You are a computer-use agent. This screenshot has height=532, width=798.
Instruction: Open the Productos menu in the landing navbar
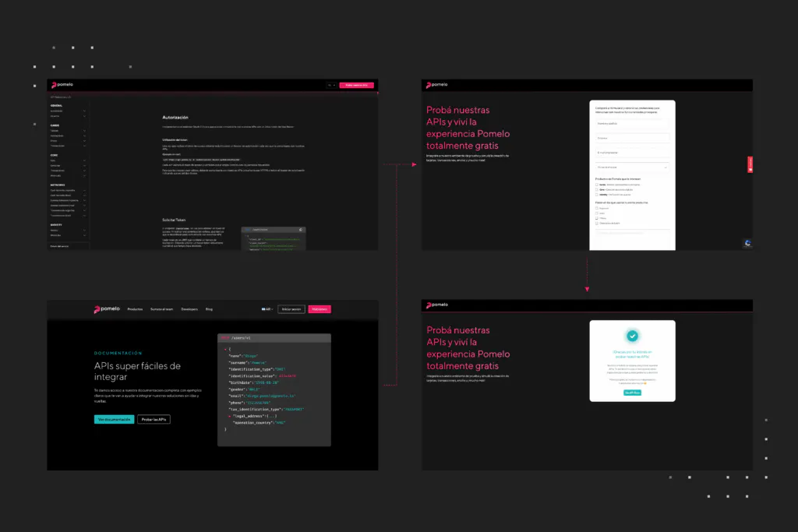click(135, 309)
